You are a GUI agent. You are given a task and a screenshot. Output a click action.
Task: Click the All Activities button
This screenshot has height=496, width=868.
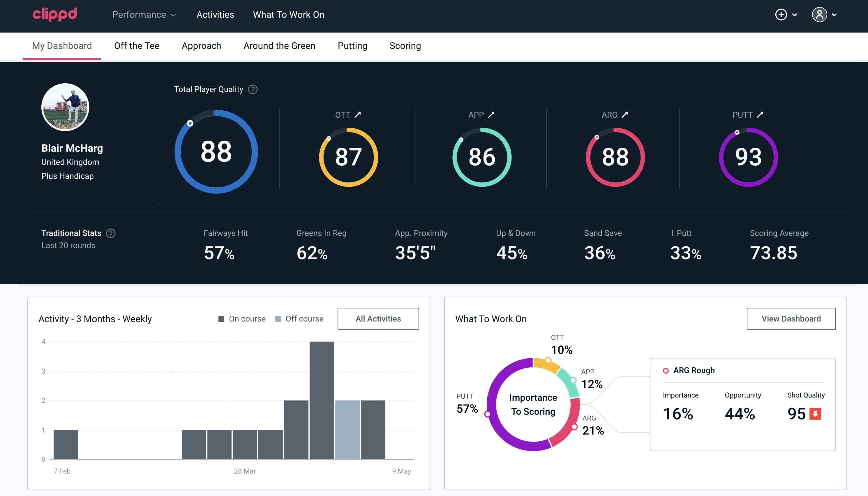coord(379,318)
